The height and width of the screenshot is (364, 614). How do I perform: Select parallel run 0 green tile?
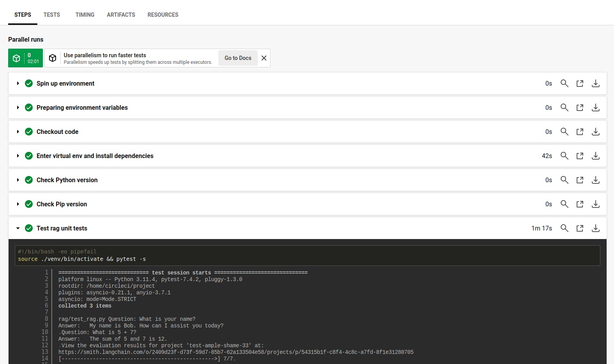26,58
